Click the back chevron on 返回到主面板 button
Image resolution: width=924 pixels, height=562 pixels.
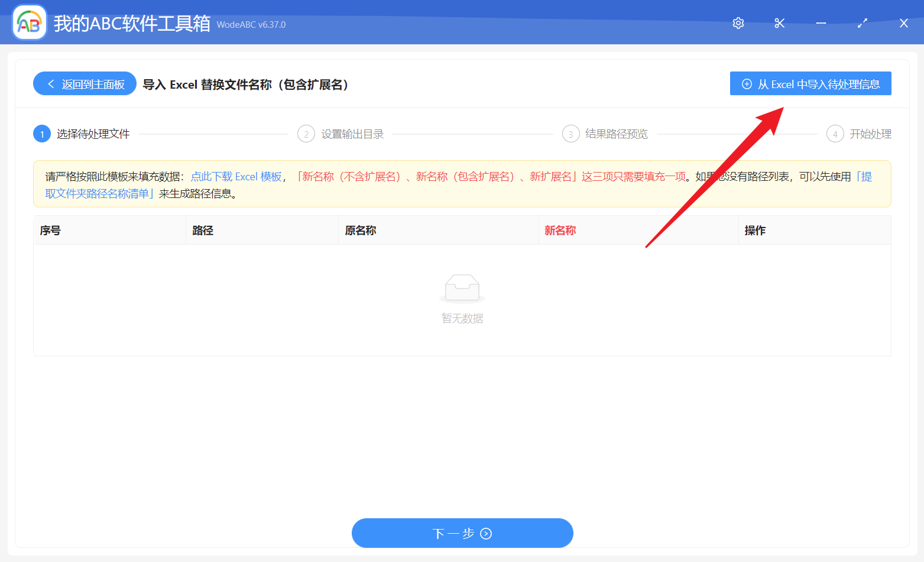point(50,83)
